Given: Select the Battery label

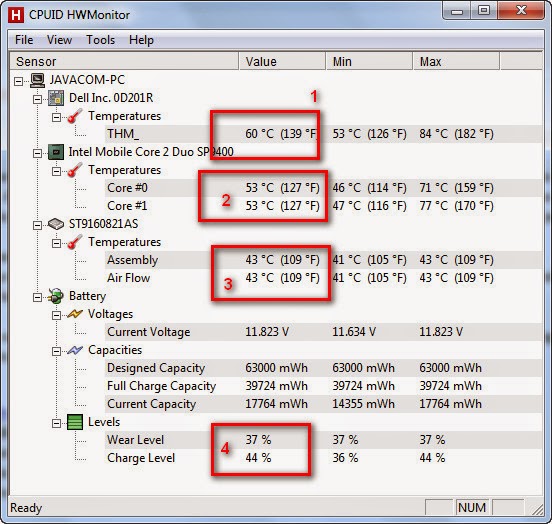Looking at the screenshot, I should [x=87, y=296].
